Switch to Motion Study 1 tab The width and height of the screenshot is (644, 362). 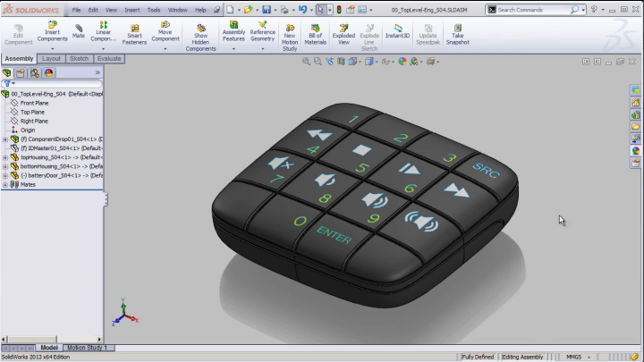(87, 348)
